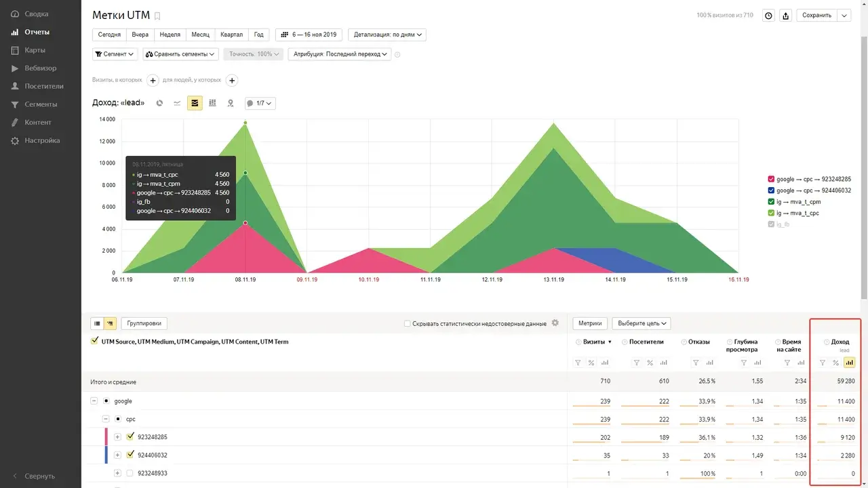Viewport: 868px width, 488px height.
Task: Click the export/share icon near Сохранить
Action: pos(786,16)
